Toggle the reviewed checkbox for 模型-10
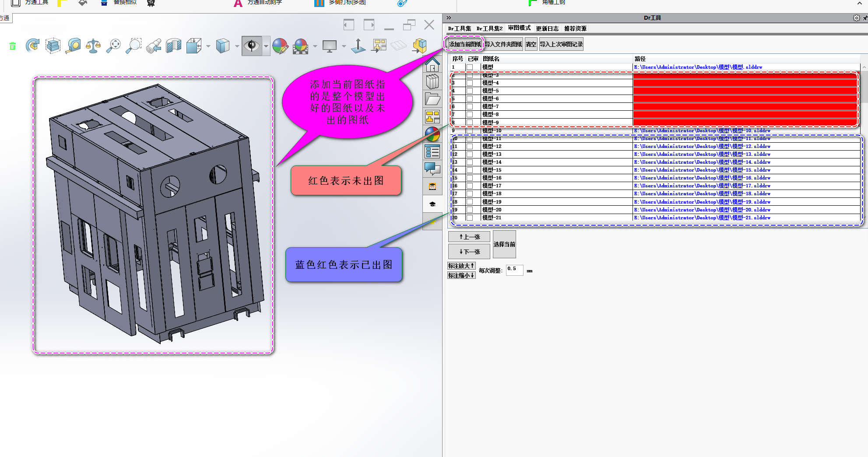The height and width of the screenshot is (457, 868). pyautogui.click(x=470, y=130)
